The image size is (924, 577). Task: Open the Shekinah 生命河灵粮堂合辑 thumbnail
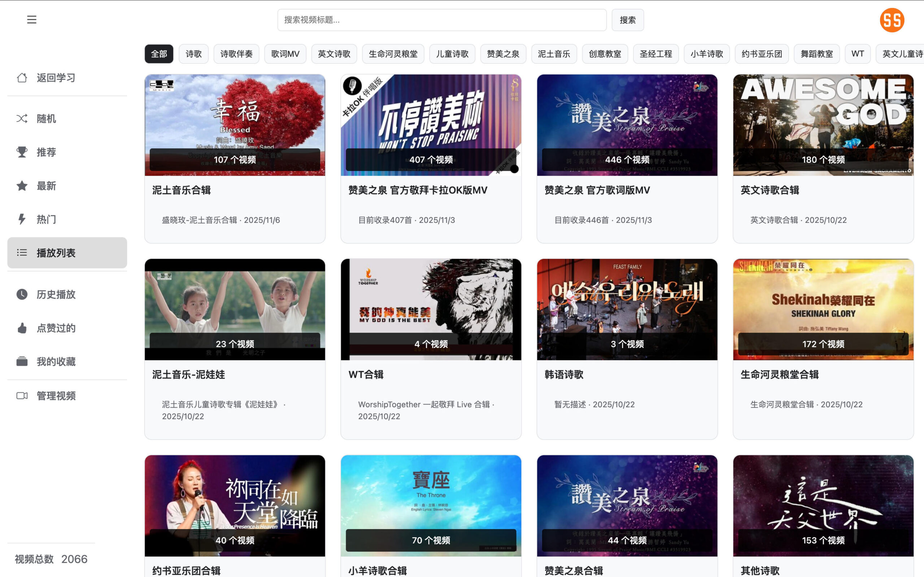point(823,309)
